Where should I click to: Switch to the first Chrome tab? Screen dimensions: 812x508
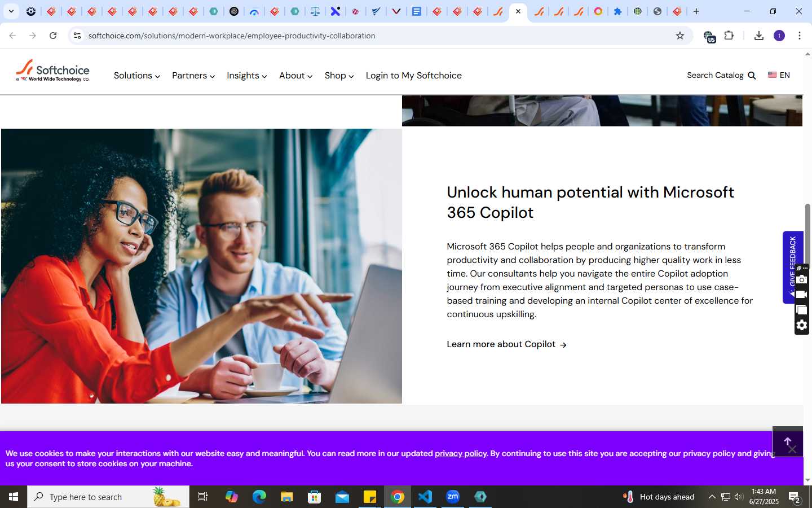pos(31,11)
